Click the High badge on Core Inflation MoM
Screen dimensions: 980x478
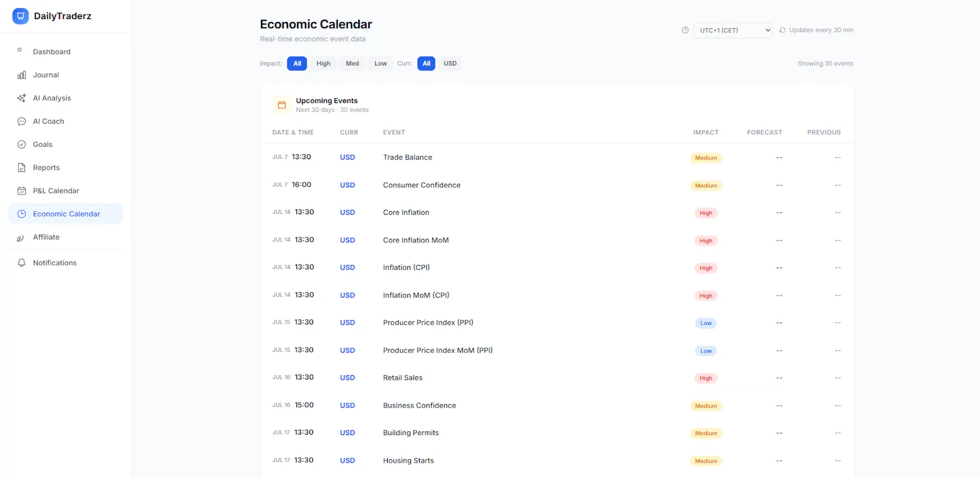click(706, 241)
